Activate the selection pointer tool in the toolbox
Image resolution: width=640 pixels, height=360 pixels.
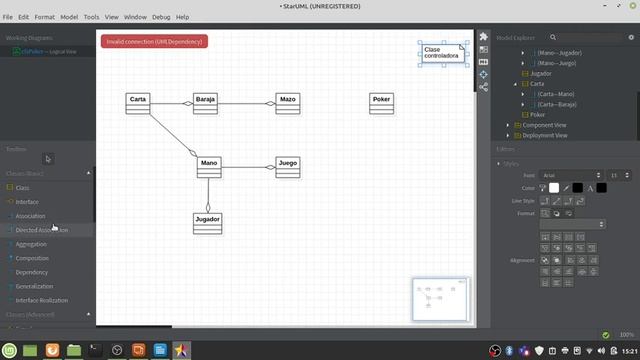pyautogui.click(x=48, y=159)
